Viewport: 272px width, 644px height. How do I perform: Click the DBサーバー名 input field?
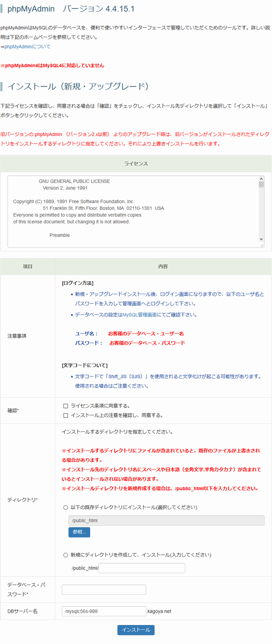pyautogui.click(x=104, y=611)
